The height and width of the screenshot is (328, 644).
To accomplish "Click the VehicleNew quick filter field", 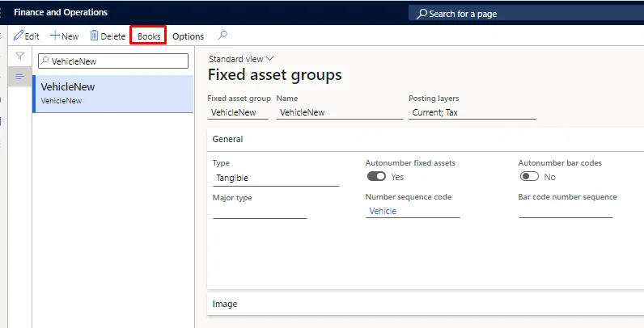I will (113, 61).
